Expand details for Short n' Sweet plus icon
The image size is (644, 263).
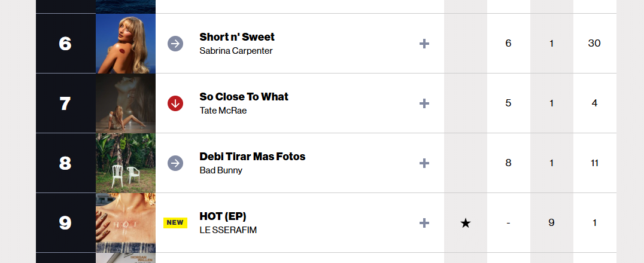tap(424, 44)
